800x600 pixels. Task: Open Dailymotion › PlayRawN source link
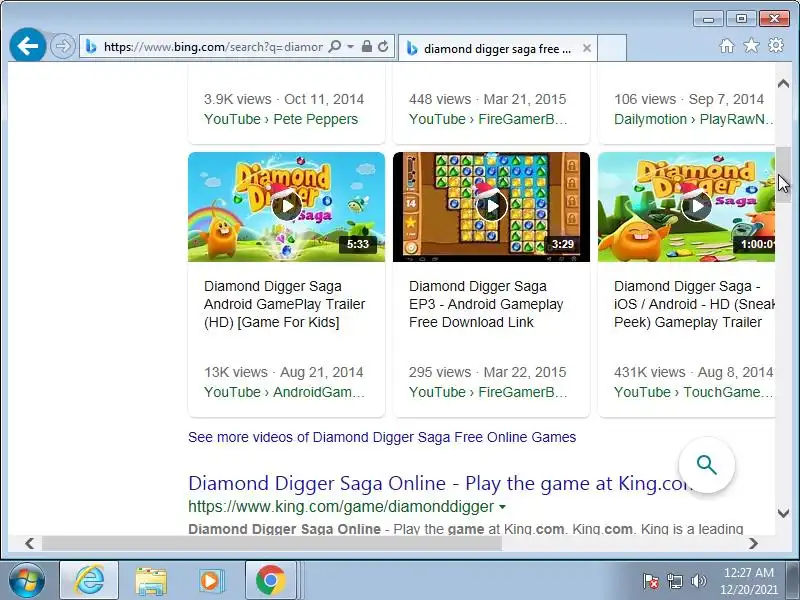(694, 119)
